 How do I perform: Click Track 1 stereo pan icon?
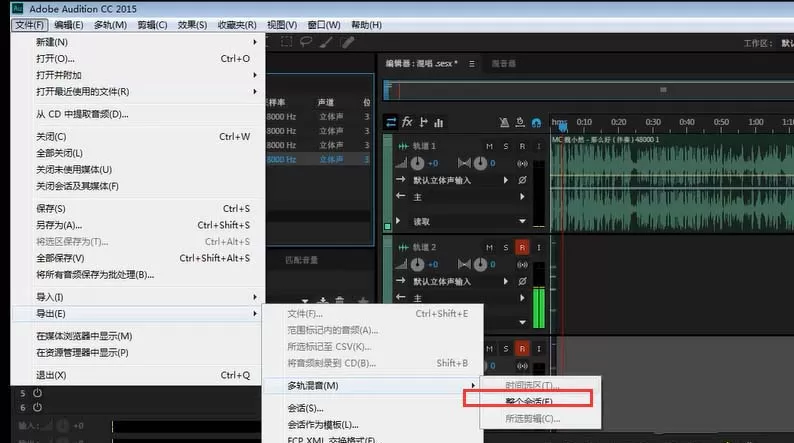tap(464, 163)
